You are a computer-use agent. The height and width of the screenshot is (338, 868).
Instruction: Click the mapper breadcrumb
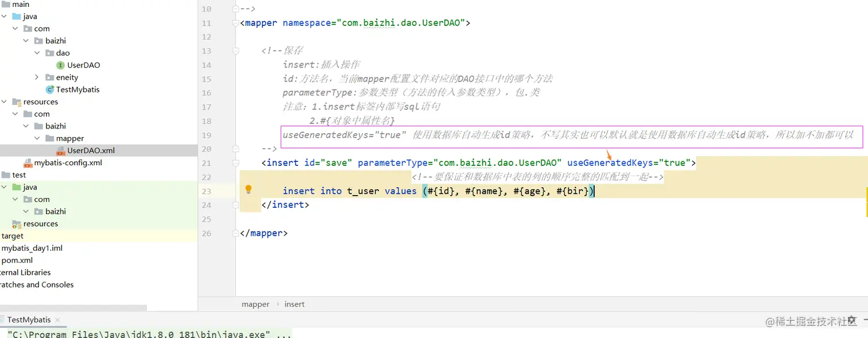pyautogui.click(x=255, y=304)
